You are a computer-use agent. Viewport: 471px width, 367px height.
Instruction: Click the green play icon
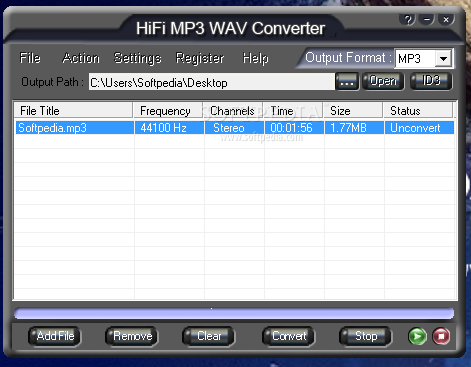point(417,336)
